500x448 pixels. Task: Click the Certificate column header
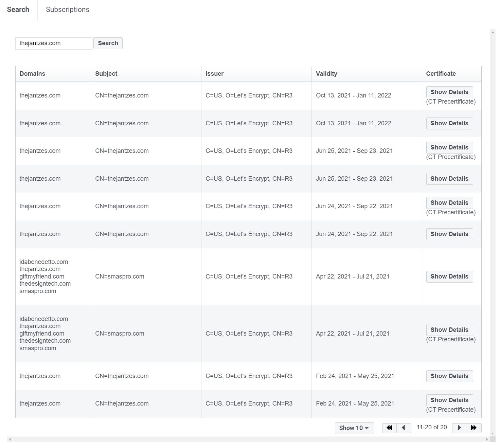pyautogui.click(x=451, y=74)
